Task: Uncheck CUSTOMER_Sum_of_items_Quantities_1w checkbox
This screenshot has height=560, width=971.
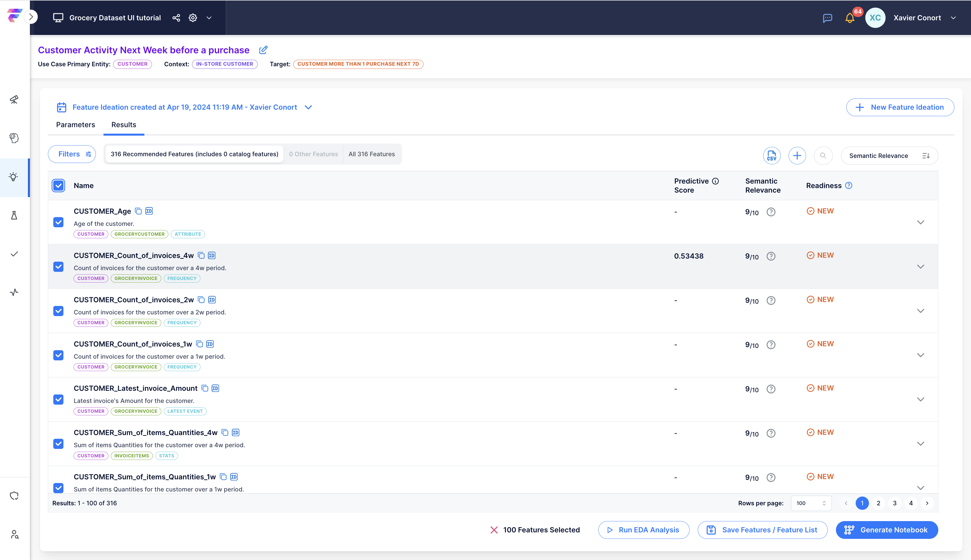Action: [58, 488]
